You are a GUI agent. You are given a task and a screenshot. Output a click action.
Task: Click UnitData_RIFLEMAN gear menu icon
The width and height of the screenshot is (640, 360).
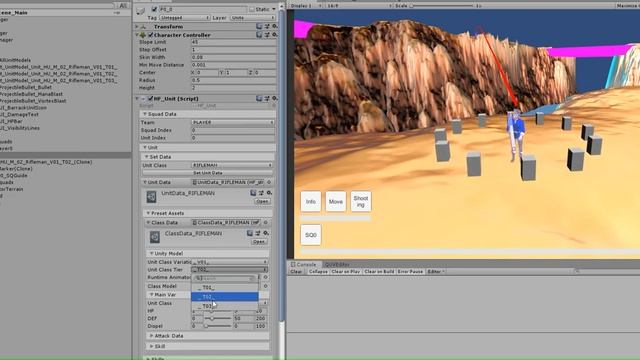269,193
